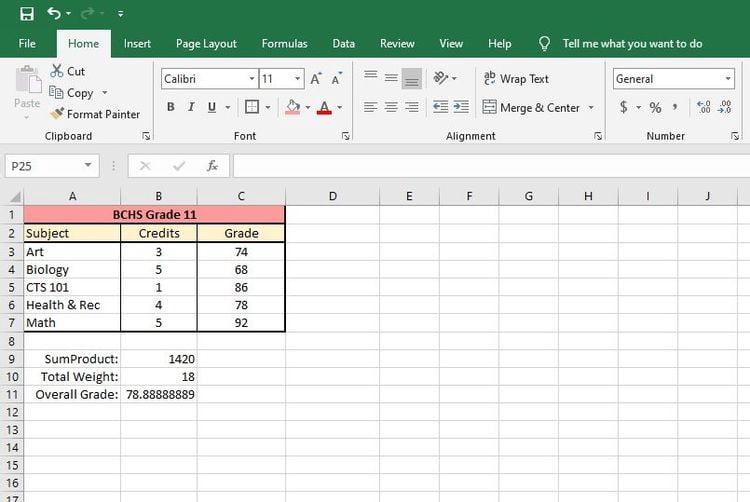Copy the selected cells
Screen dimensions: 750x502
click(x=71, y=93)
